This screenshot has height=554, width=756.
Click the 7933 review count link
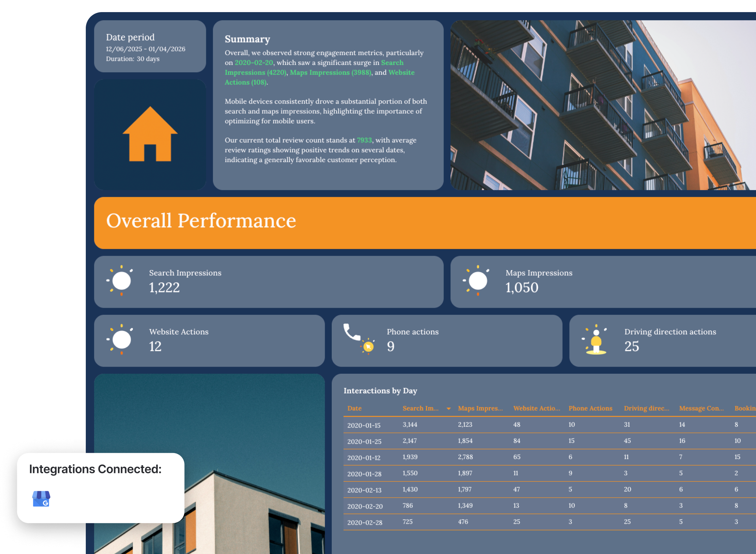364,140
